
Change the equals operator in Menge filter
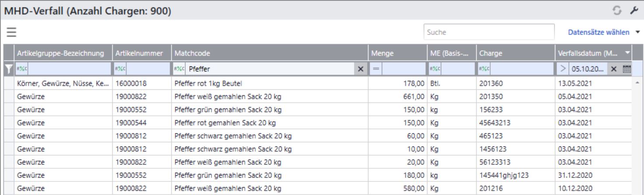(375, 69)
